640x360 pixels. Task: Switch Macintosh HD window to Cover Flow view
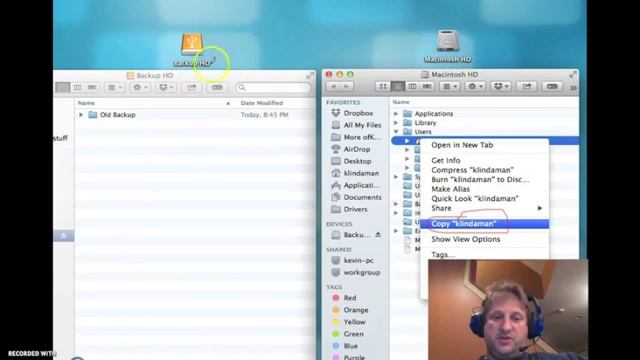tap(427, 87)
